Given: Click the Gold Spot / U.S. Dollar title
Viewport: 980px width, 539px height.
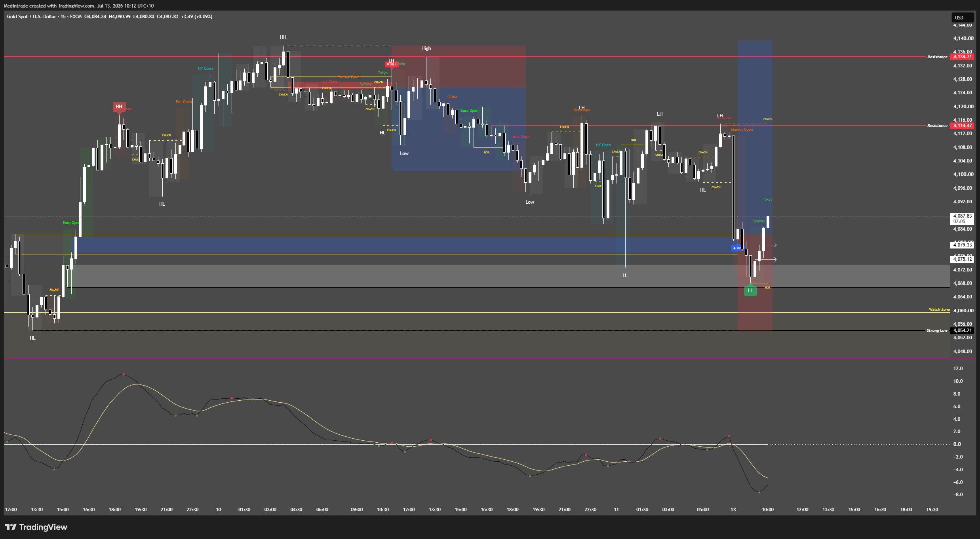Looking at the screenshot, I should click(x=31, y=17).
